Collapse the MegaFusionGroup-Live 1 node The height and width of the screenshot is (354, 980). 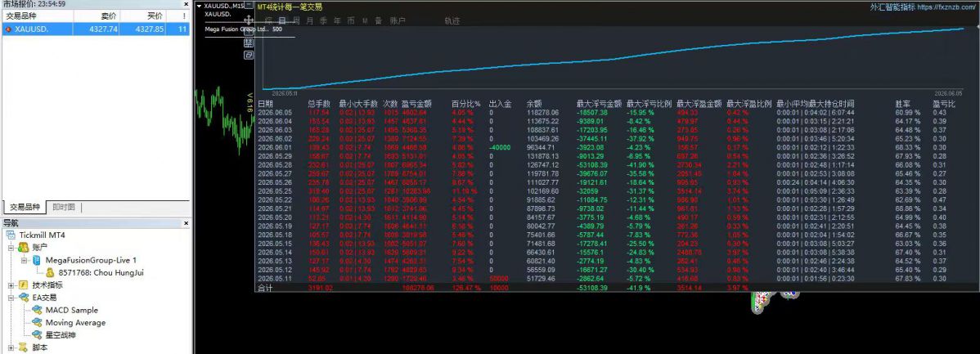[x=24, y=260]
